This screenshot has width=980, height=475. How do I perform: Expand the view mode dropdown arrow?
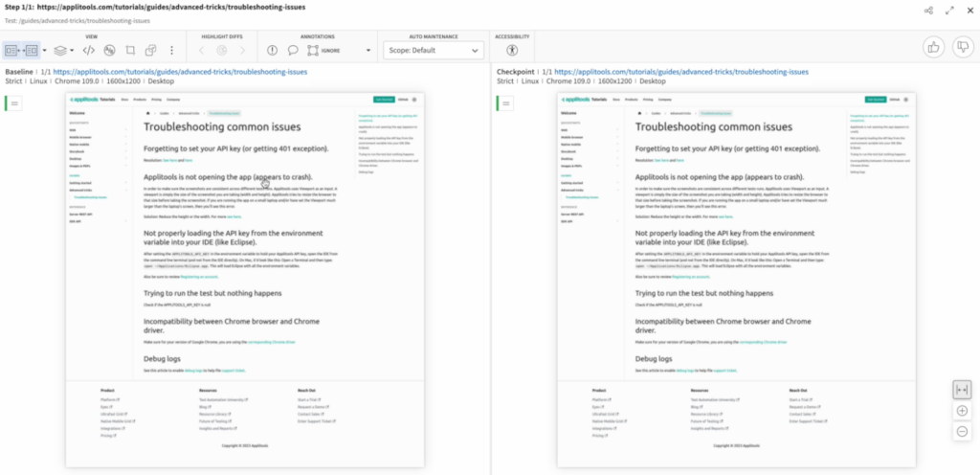pos(45,50)
